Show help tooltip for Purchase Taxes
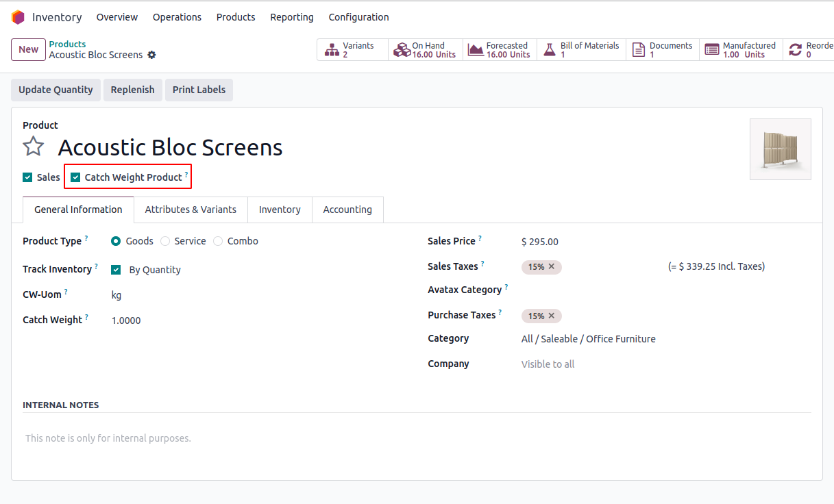The height and width of the screenshot is (504, 834). click(500, 312)
